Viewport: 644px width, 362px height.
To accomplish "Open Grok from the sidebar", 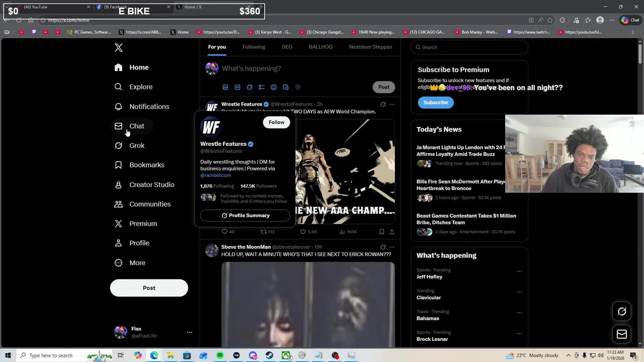I will point(129,146).
